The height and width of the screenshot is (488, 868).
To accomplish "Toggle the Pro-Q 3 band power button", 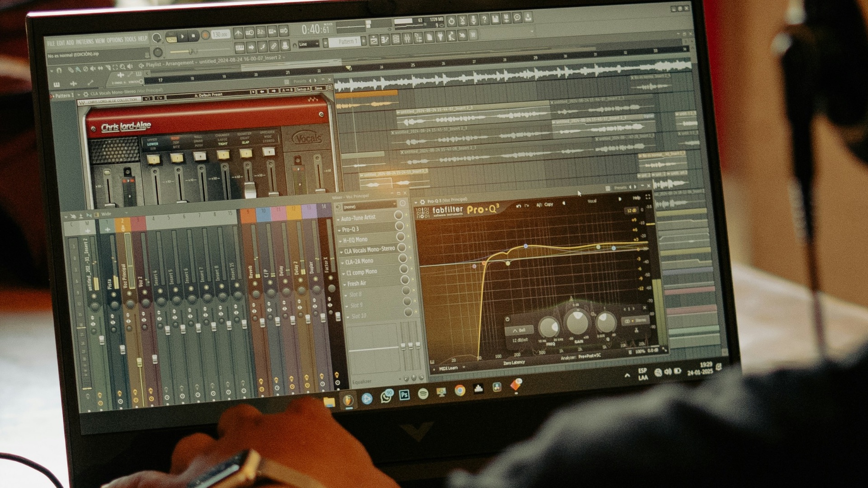I will (x=508, y=319).
